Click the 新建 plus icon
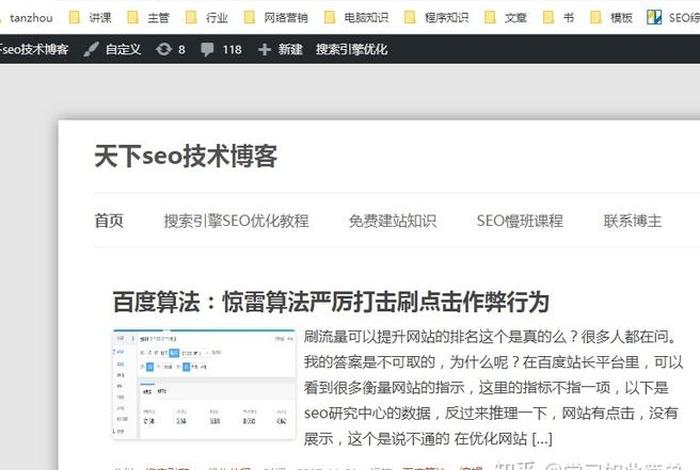 (x=264, y=49)
